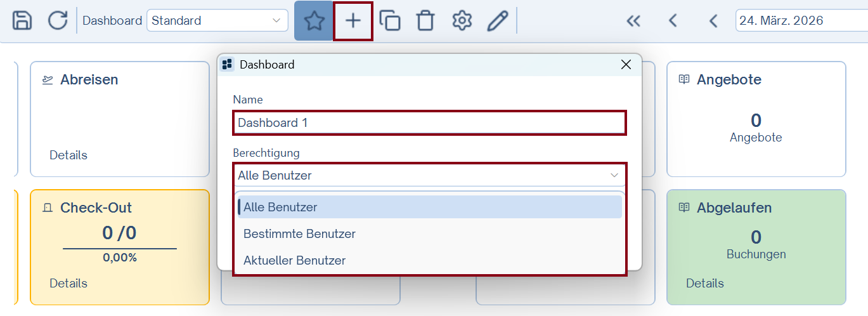Open the Standard dashboard dropdown
Viewport: 868px width, 316px height.
[x=216, y=20]
